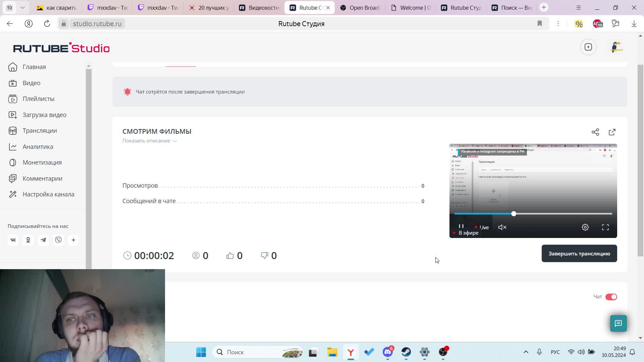Open Настройка канала link
This screenshot has height=362, width=644.
tap(48, 194)
